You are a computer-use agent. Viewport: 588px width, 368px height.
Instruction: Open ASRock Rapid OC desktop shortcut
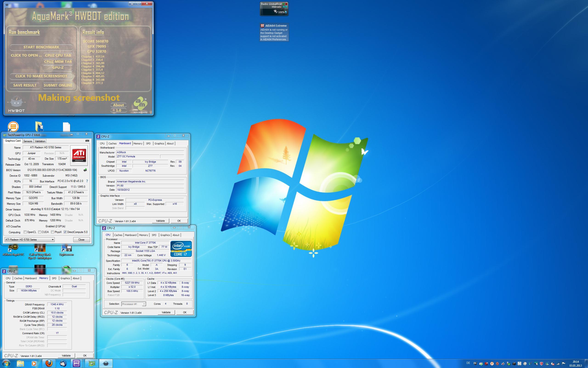[13, 250]
